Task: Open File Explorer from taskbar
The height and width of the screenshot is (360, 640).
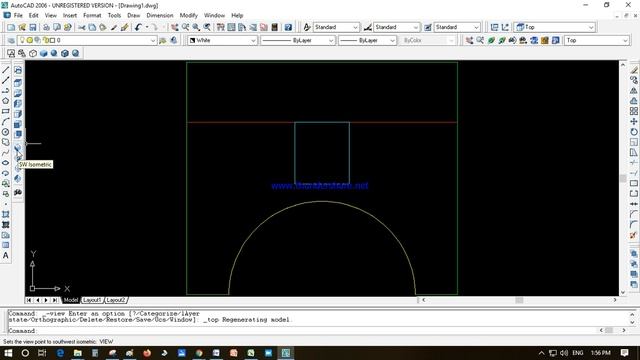Action: point(78,353)
